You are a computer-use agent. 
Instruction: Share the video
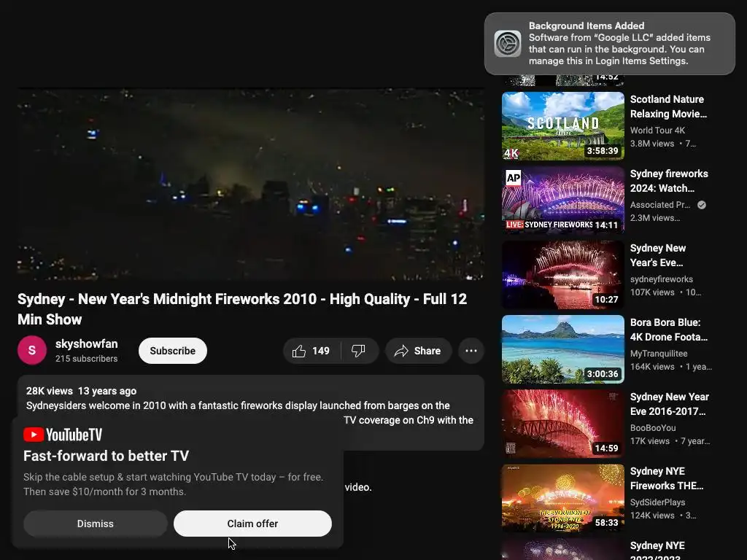[418, 351]
